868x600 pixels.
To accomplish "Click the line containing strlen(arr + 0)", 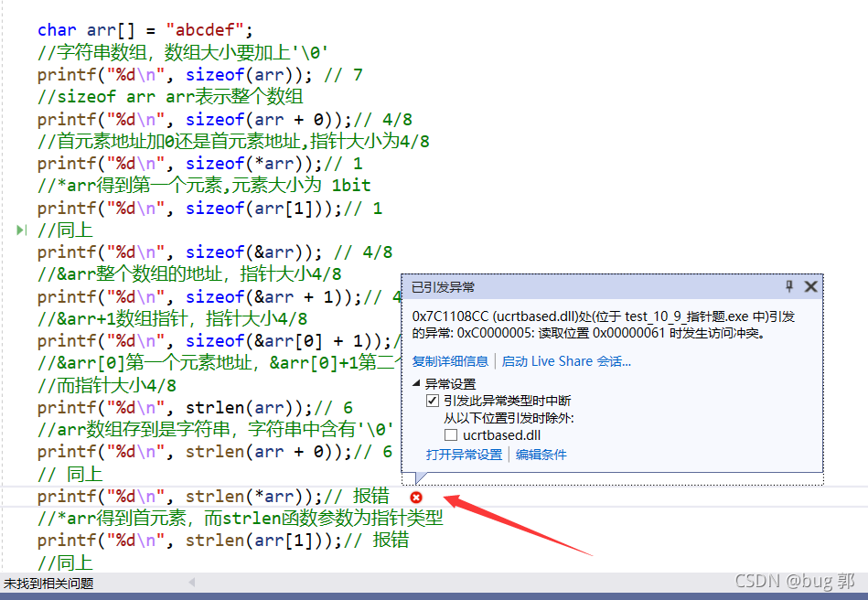I will [x=215, y=452].
